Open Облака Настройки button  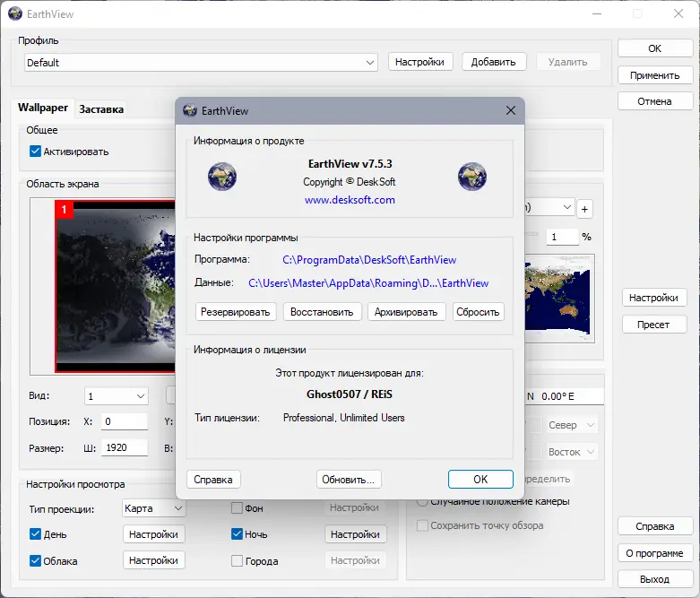click(x=153, y=560)
